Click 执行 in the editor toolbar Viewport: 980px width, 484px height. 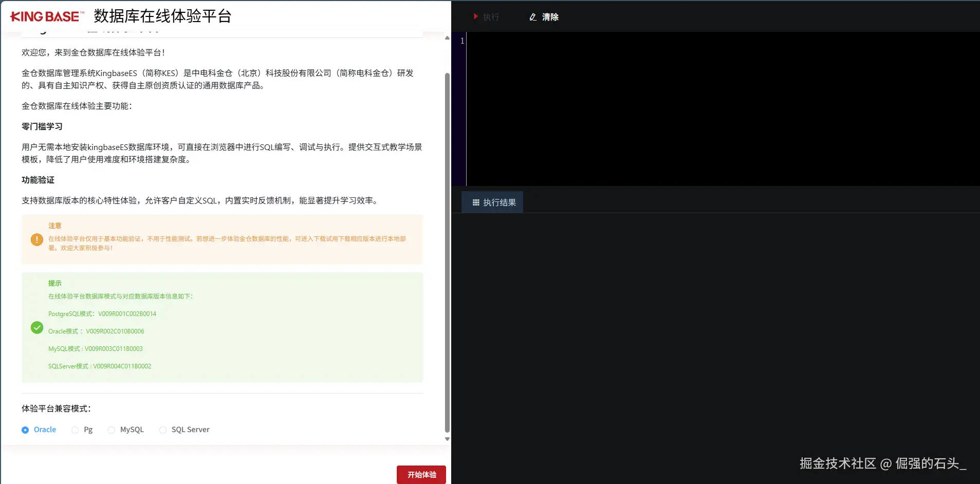click(x=491, y=17)
